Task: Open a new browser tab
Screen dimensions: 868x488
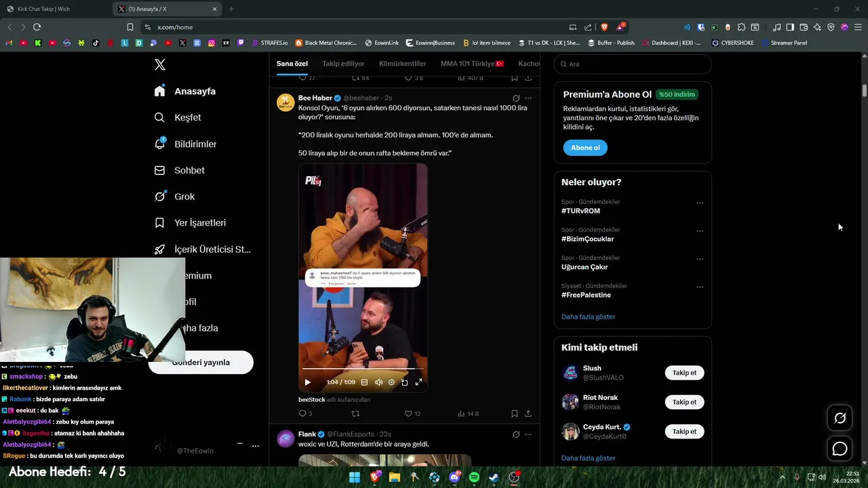Action: click(231, 9)
